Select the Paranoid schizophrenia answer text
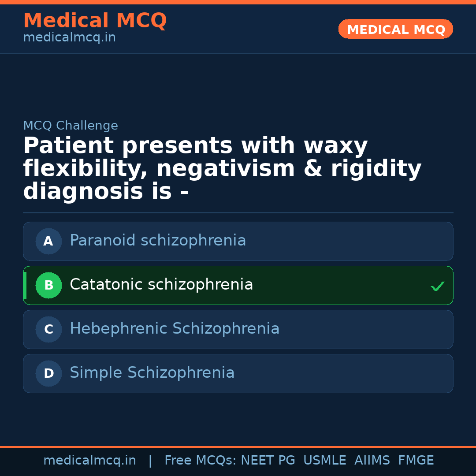Viewport: 476px width, 476px height. pyautogui.click(x=158, y=241)
